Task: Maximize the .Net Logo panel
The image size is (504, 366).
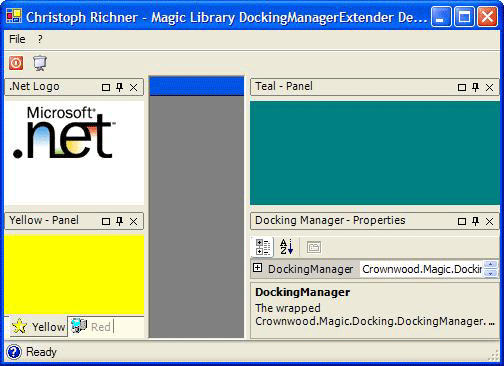Action: (106, 87)
